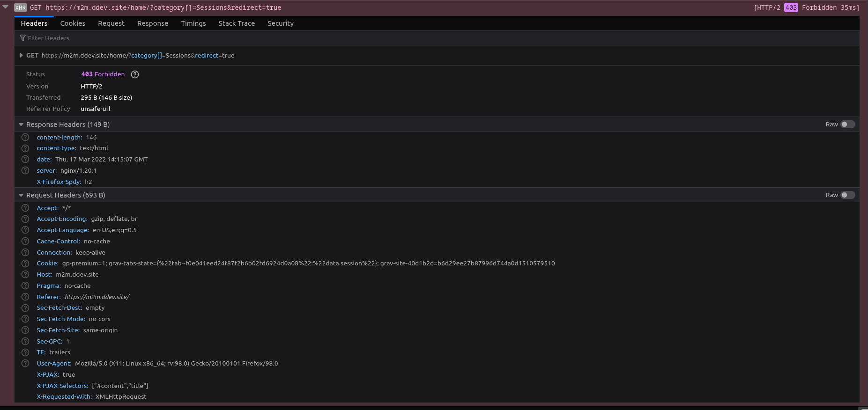Click help icon beside the TE header
The height and width of the screenshot is (410, 868).
point(25,352)
